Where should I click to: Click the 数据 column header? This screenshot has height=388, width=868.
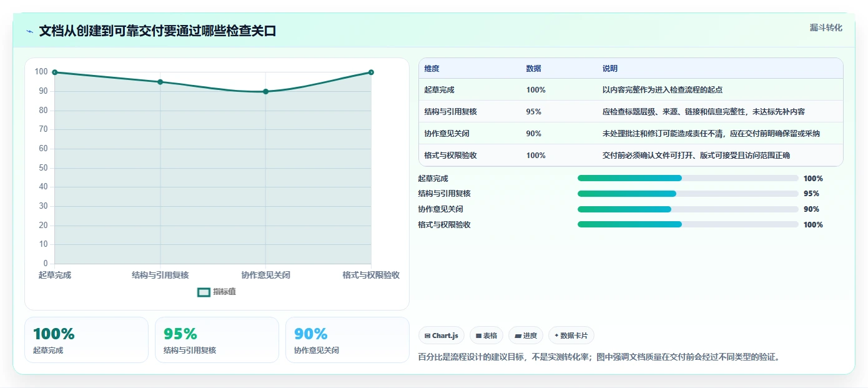(x=533, y=69)
